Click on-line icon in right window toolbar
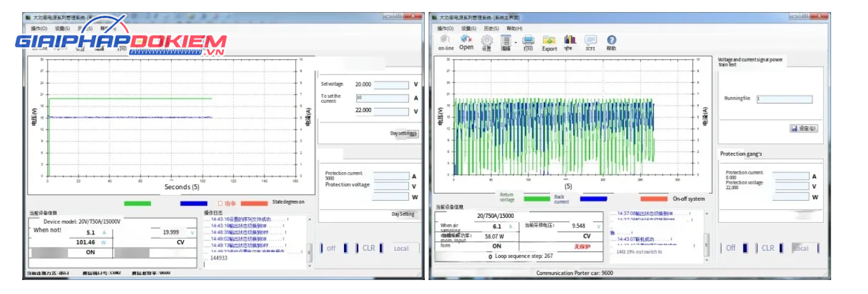868x294 pixels. 445,43
